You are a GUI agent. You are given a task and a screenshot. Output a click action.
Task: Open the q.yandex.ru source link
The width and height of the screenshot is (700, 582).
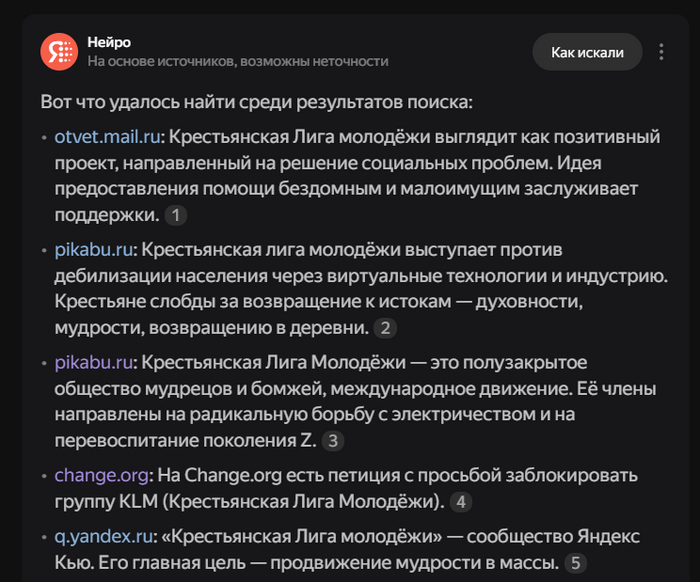(104, 536)
